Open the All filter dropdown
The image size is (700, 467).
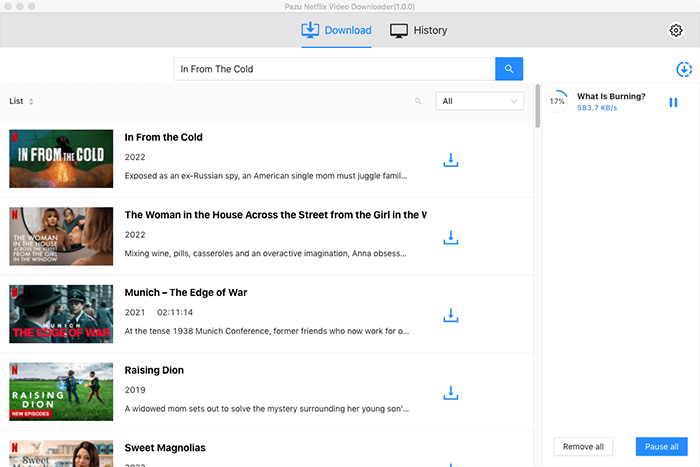(479, 101)
